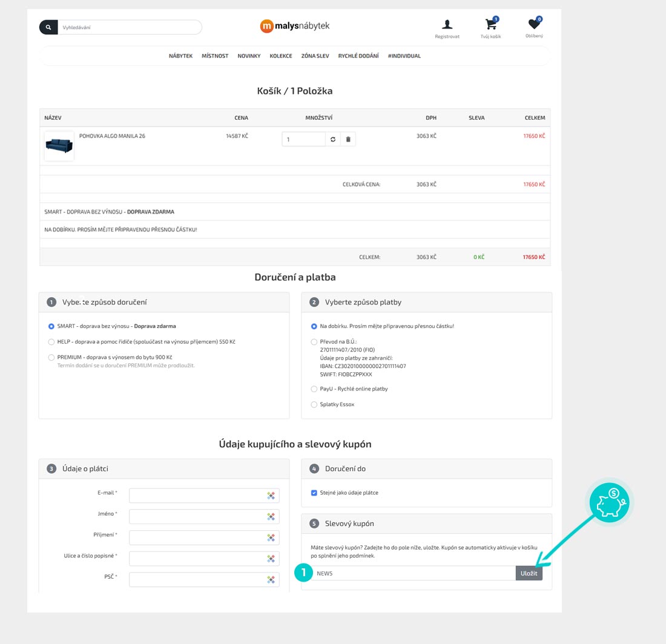Screen dimensions: 666x644
Task: Click the refresh quantity icon
Action: point(332,139)
